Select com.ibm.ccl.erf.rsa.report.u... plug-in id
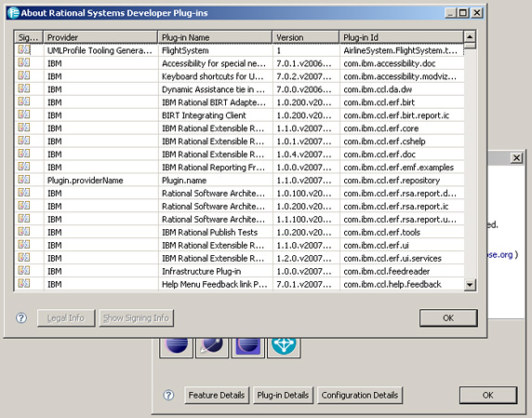This screenshot has width=532, height=418. pos(400,220)
